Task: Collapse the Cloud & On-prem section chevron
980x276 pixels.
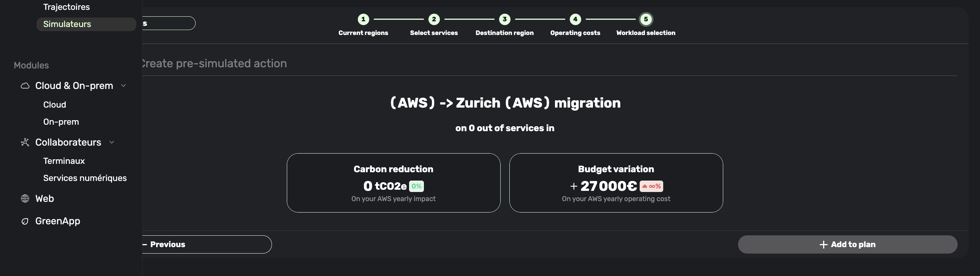Action: pos(123,86)
